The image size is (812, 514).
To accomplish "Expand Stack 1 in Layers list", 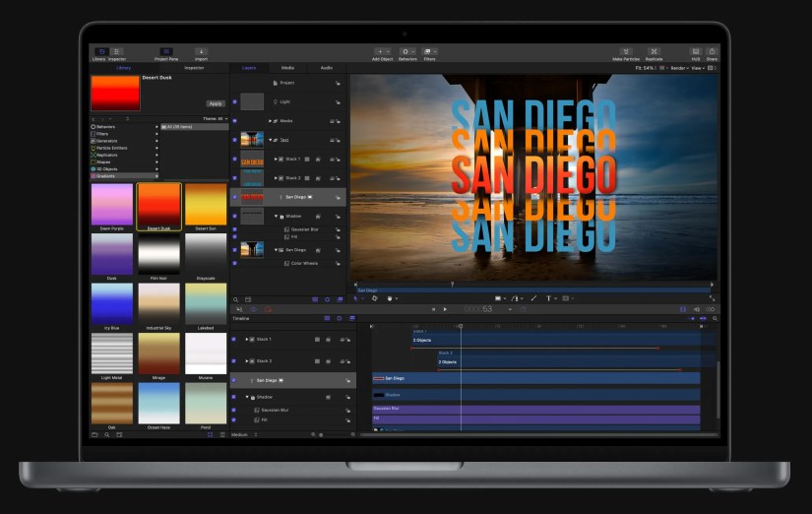I will coord(276,160).
